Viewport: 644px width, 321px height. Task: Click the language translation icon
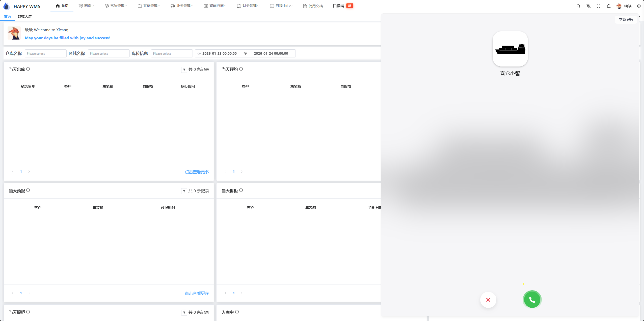click(x=588, y=6)
